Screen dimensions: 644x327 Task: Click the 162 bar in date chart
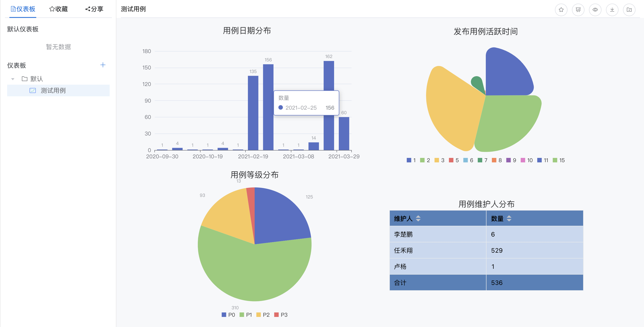click(x=328, y=75)
